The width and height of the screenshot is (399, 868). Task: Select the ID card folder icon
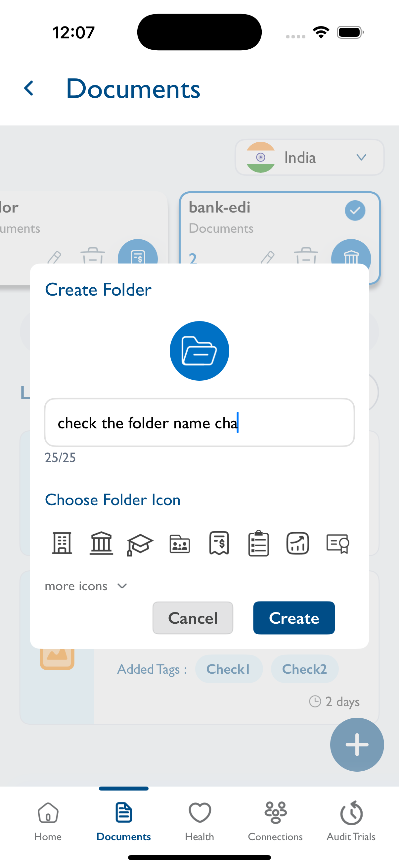[x=180, y=544]
